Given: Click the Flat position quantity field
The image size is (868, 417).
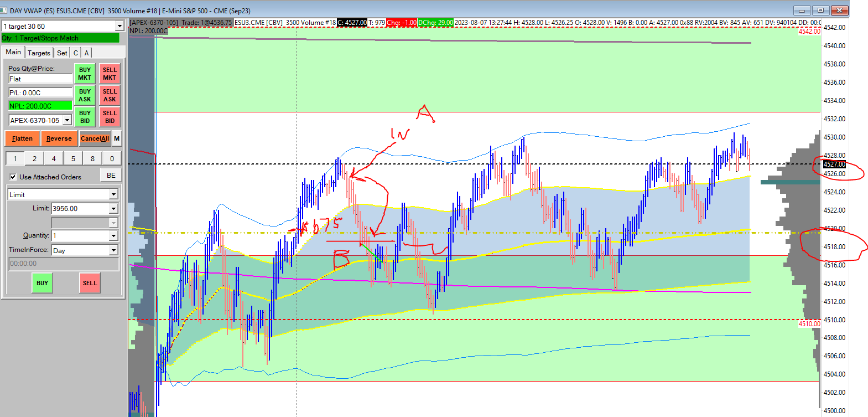Looking at the screenshot, I should point(40,79).
